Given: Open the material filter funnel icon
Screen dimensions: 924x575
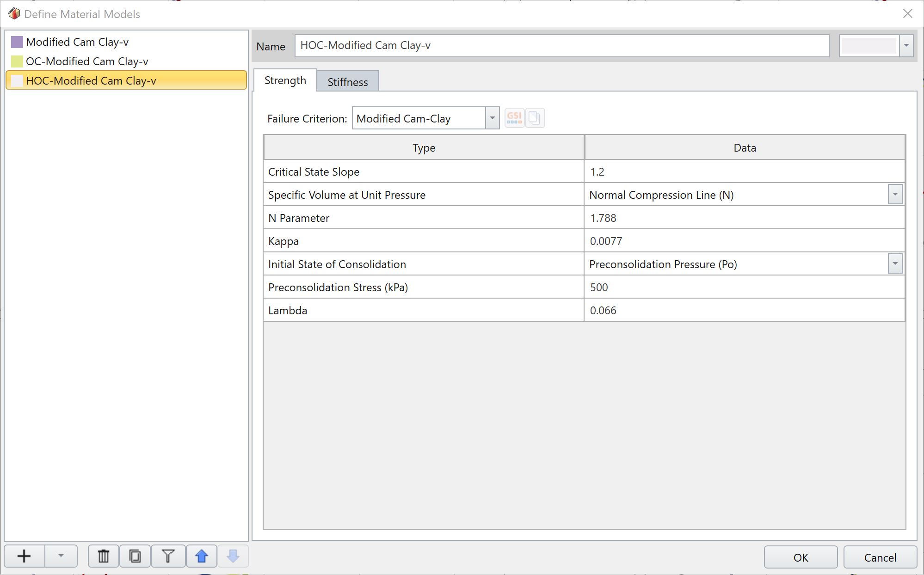Looking at the screenshot, I should pyautogui.click(x=167, y=556).
